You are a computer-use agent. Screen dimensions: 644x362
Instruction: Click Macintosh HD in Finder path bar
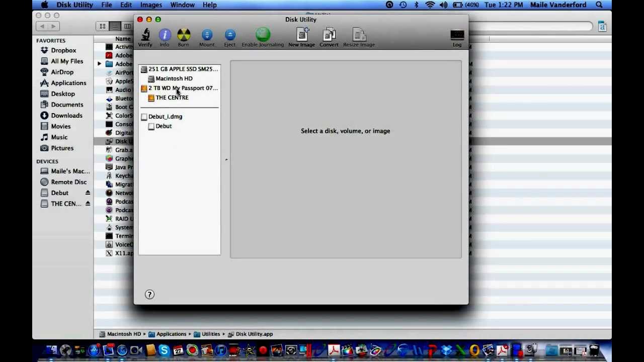tap(120, 334)
